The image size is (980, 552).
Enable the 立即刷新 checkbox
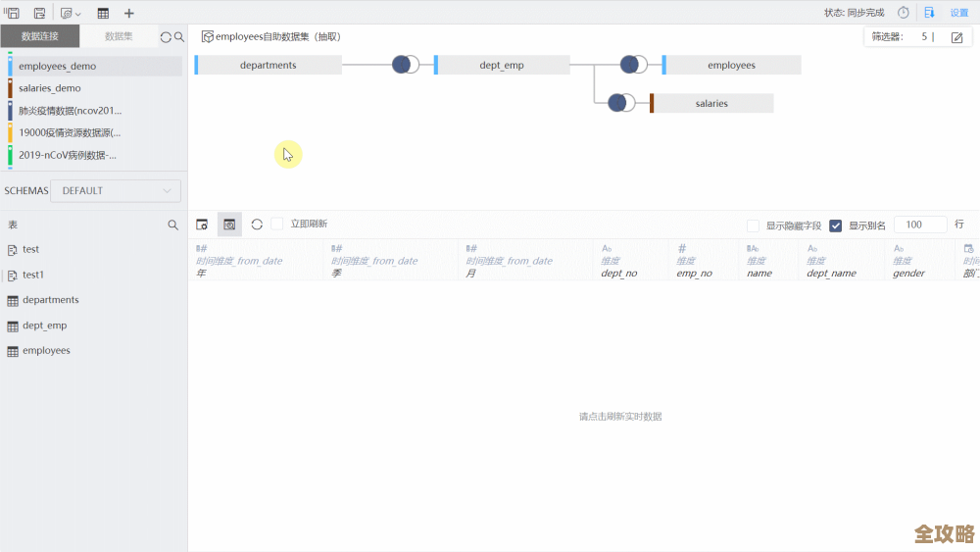pos(277,224)
